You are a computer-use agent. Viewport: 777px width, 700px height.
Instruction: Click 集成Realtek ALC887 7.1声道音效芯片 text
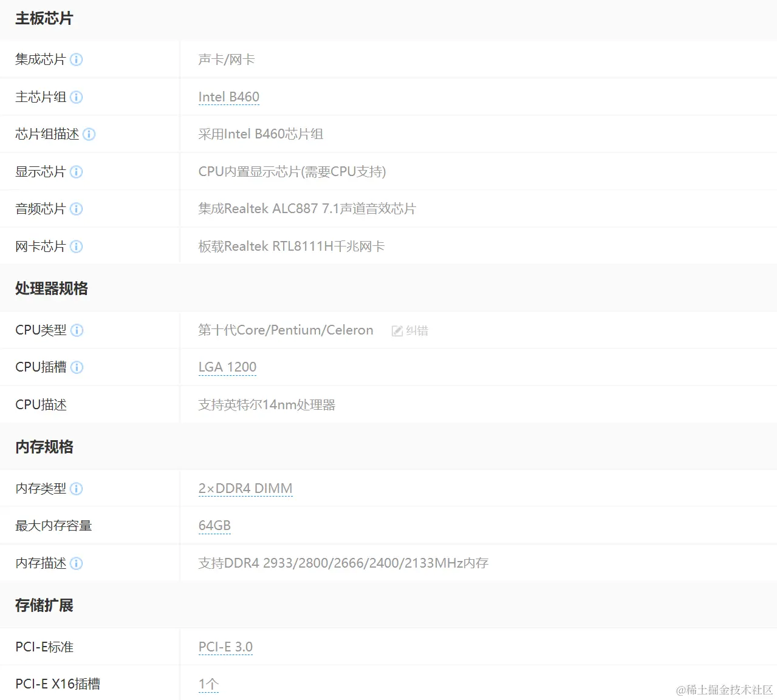307,209
